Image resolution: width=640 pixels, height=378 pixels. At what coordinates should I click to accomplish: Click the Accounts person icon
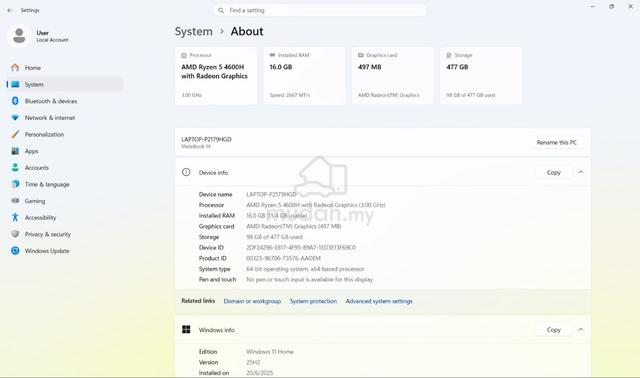[x=15, y=167]
